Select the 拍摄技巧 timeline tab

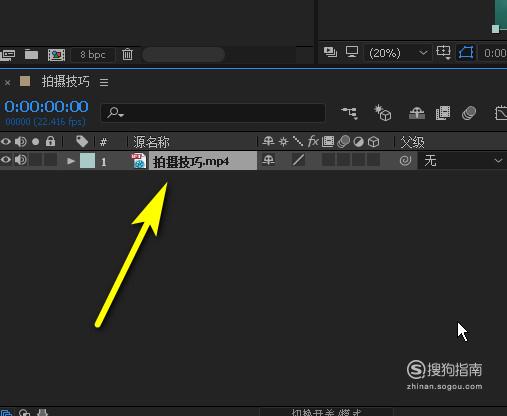pos(66,82)
